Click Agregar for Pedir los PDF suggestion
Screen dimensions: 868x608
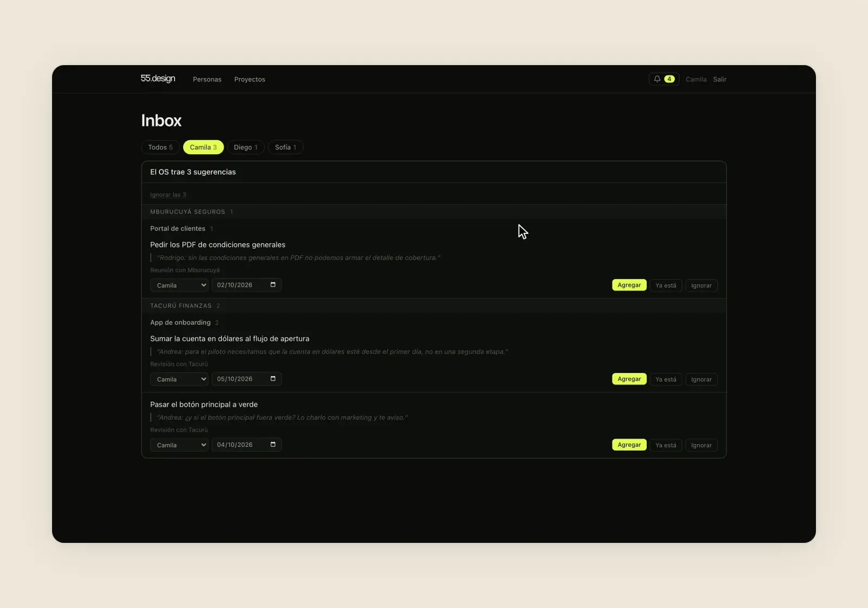click(629, 285)
